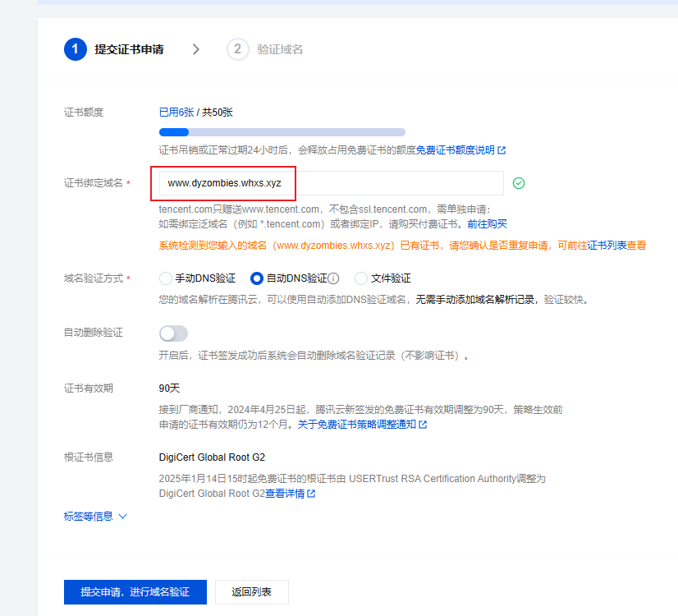The height and width of the screenshot is (616, 678).
Task: Select the 文件验证 radio option
Action: pyautogui.click(x=361, y=278)
